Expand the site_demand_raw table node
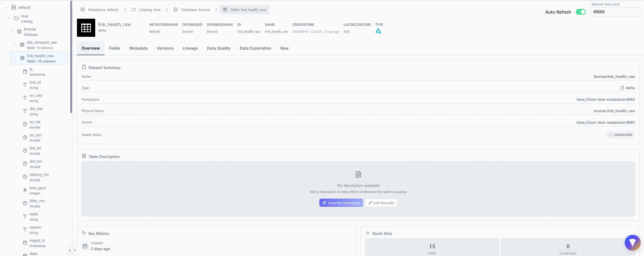Screen dimensions: 644x256 pyautogui.click(x=15, y=44)
